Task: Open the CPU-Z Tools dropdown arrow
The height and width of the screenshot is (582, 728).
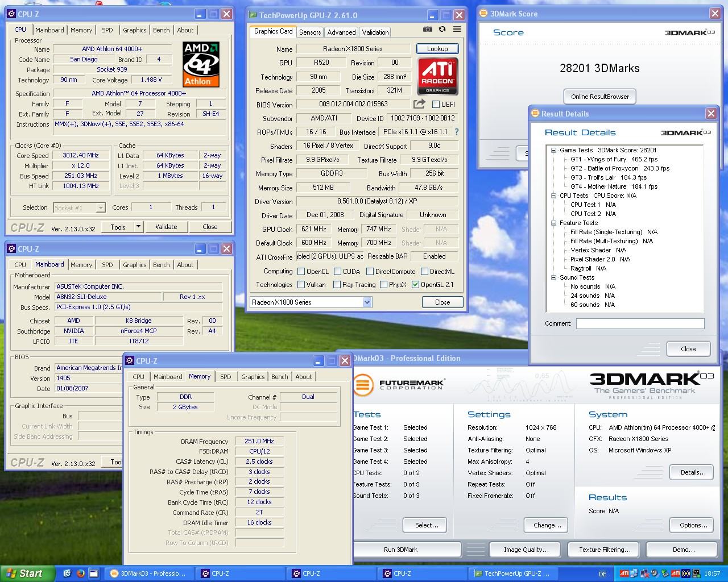Action: [x=138, y=227]
